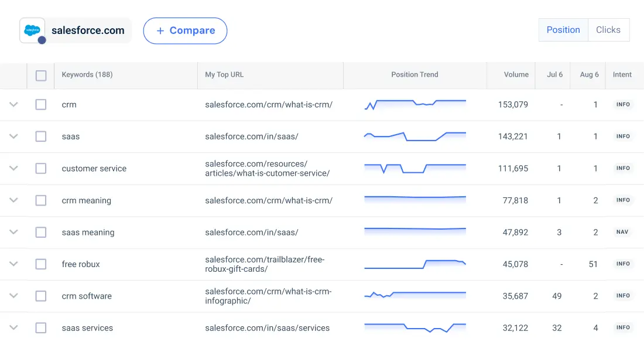Click the volume value 111,695
This screenshot has height=362, width=644.
point(513,169)
